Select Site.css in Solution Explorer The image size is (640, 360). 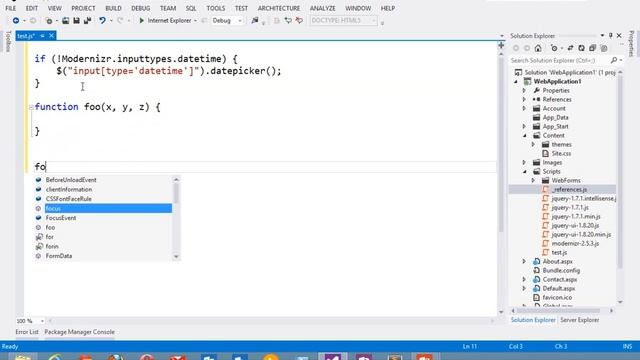[x=561, y=153]
